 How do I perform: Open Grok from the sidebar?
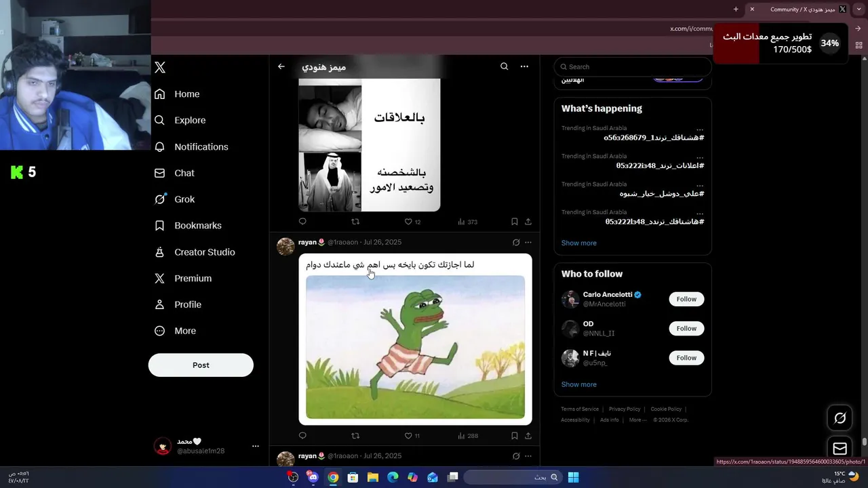tap(174, 199)
